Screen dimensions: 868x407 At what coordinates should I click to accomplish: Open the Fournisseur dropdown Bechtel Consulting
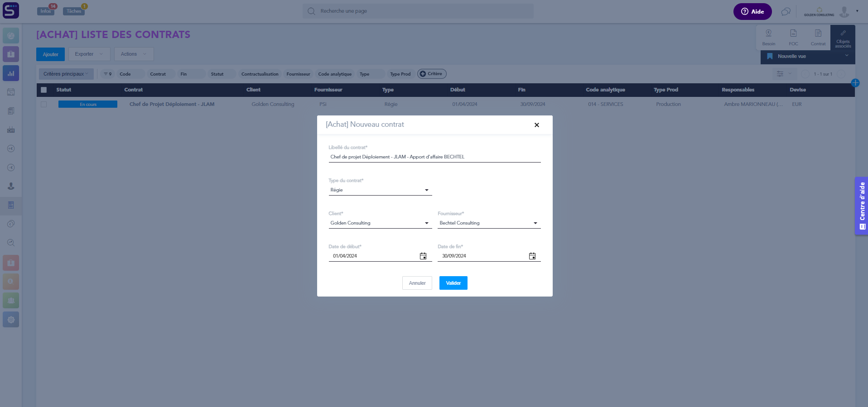489,223
